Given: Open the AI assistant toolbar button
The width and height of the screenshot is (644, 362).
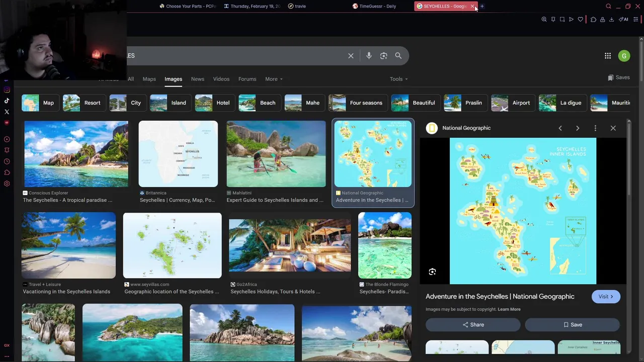Looking at the screenshot, I should (x=623, y=19).
